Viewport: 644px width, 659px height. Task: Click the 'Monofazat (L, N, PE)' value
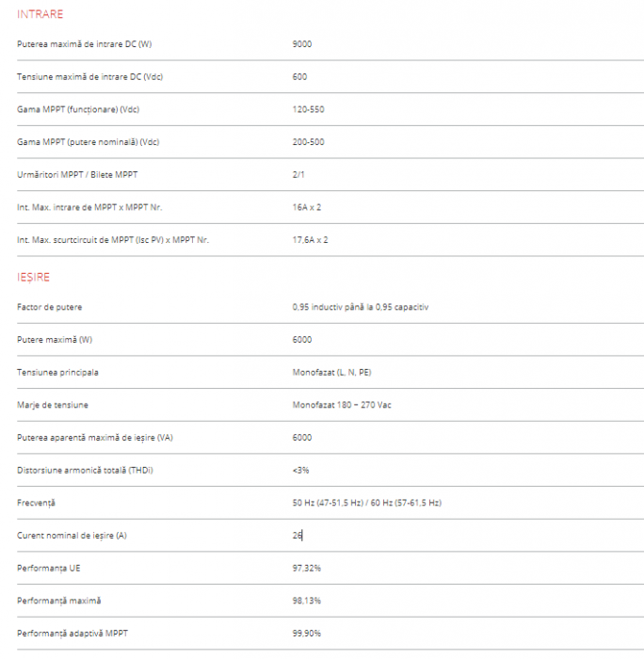(331, 372)
